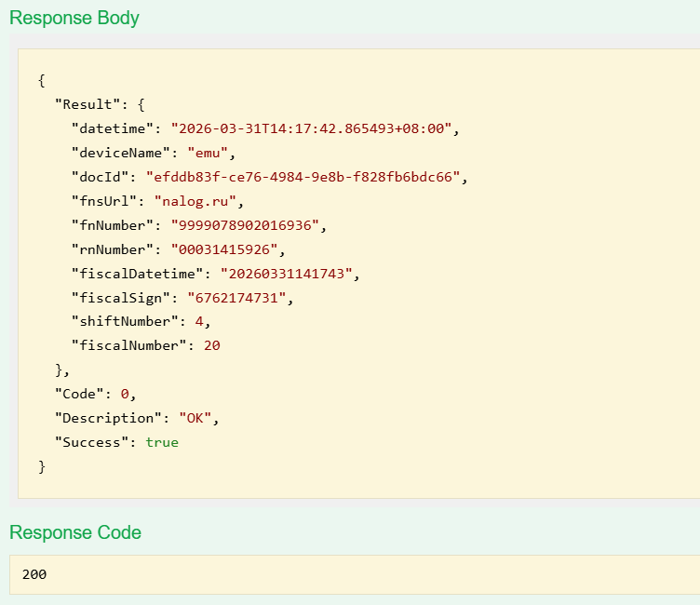Select the deviceName value "emu"

tap(212, 152)
